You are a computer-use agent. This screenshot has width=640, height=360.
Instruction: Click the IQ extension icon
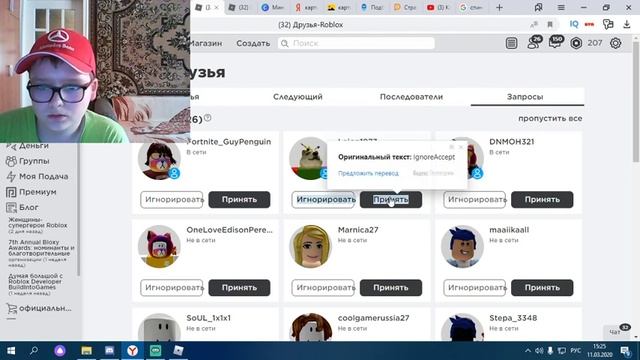click(x=574, y=24)
